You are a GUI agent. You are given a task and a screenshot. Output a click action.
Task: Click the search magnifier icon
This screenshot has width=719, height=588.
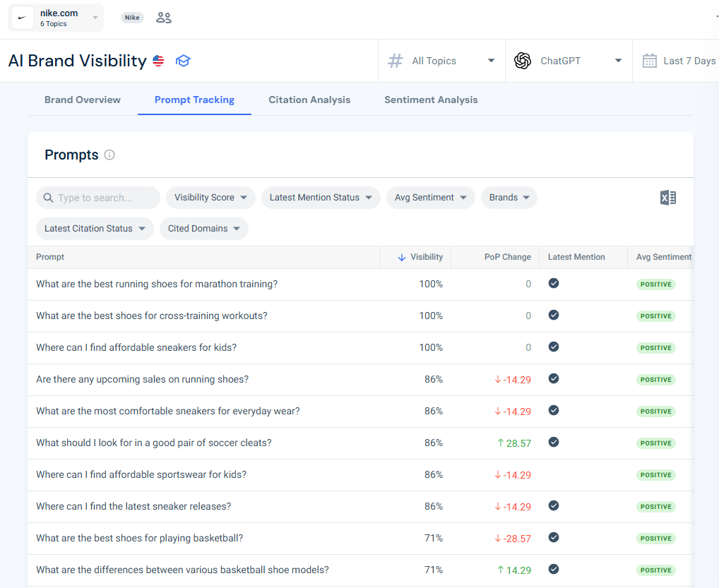[x=48, y=198]
